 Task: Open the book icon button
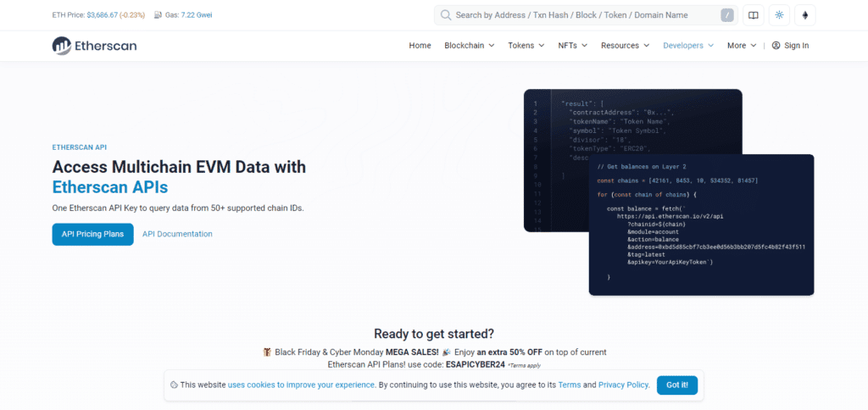pos(753,15)
